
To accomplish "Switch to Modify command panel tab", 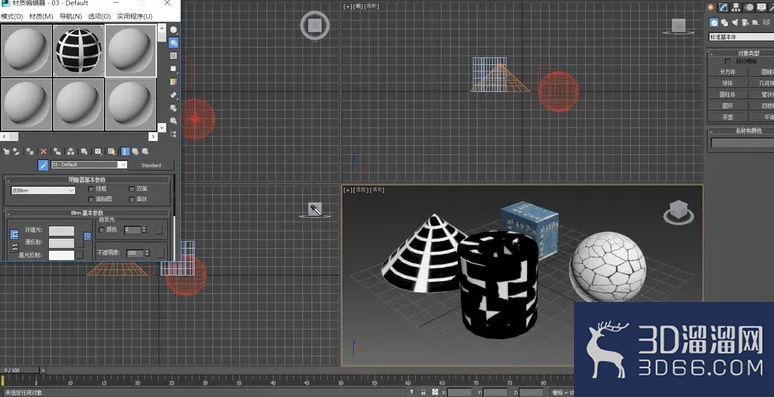I will pos(723,7).
